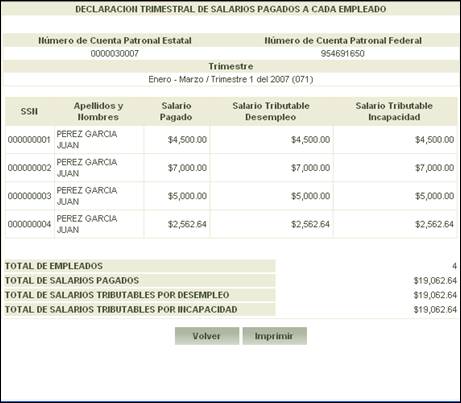The image size is (461, 403).
Task: Select SSN cell 000000001
Action: click(x=29, y=140)
